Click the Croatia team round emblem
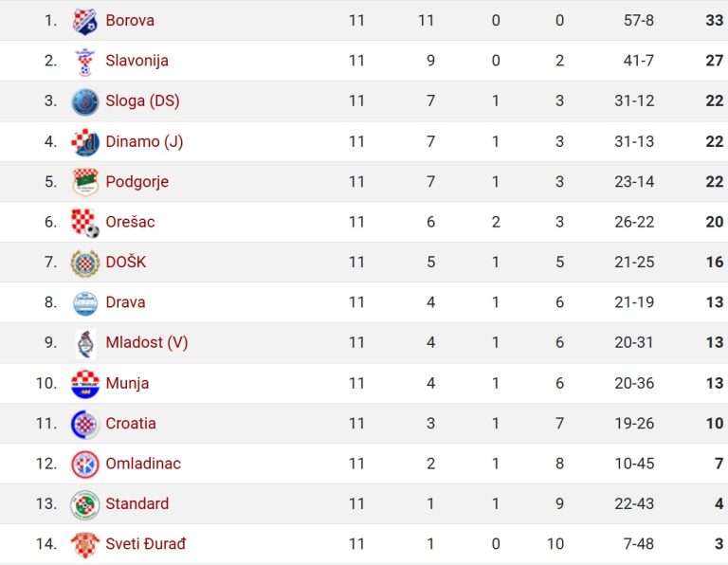This screenshot has height=565, width=728. (x=85, y=425)
